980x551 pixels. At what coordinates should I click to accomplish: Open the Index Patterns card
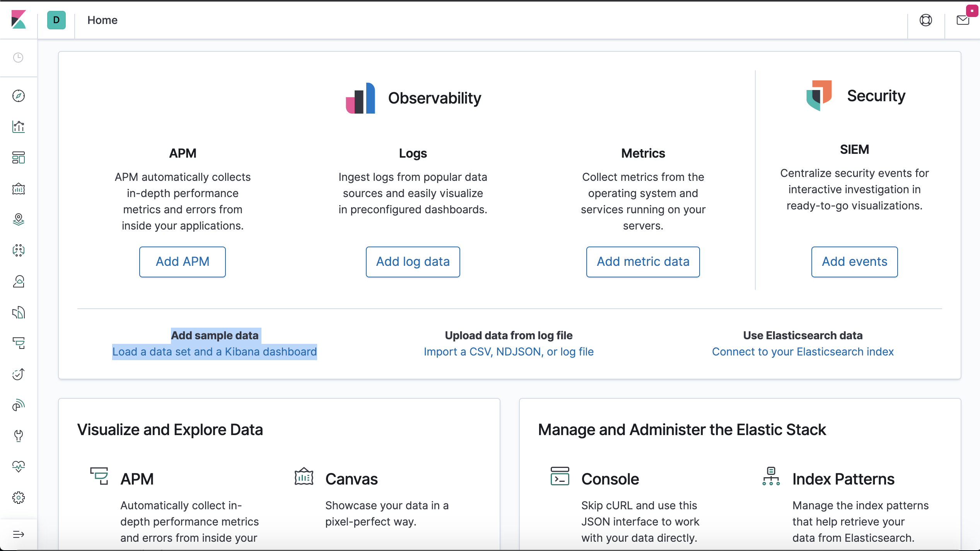click(x=843, y=479)
